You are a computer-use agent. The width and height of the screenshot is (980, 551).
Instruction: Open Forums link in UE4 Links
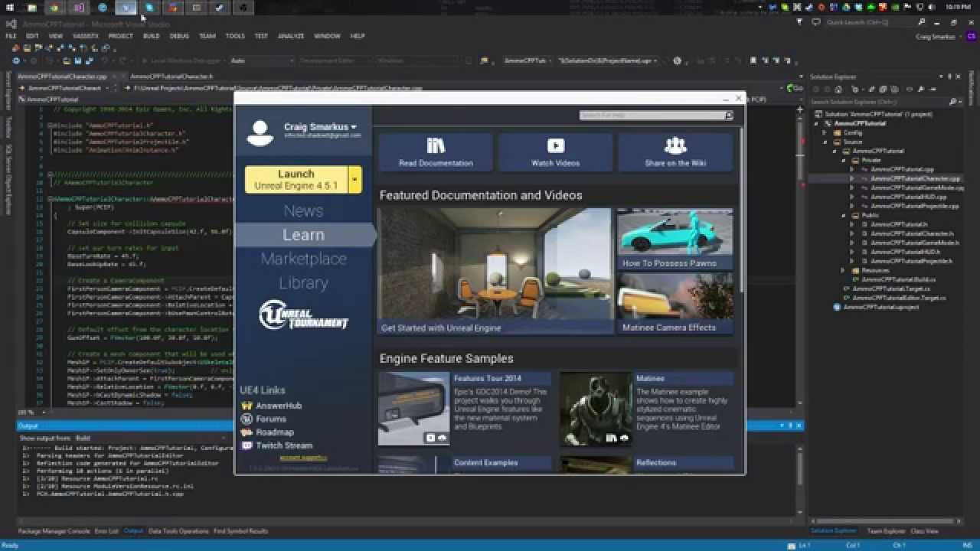271,419
